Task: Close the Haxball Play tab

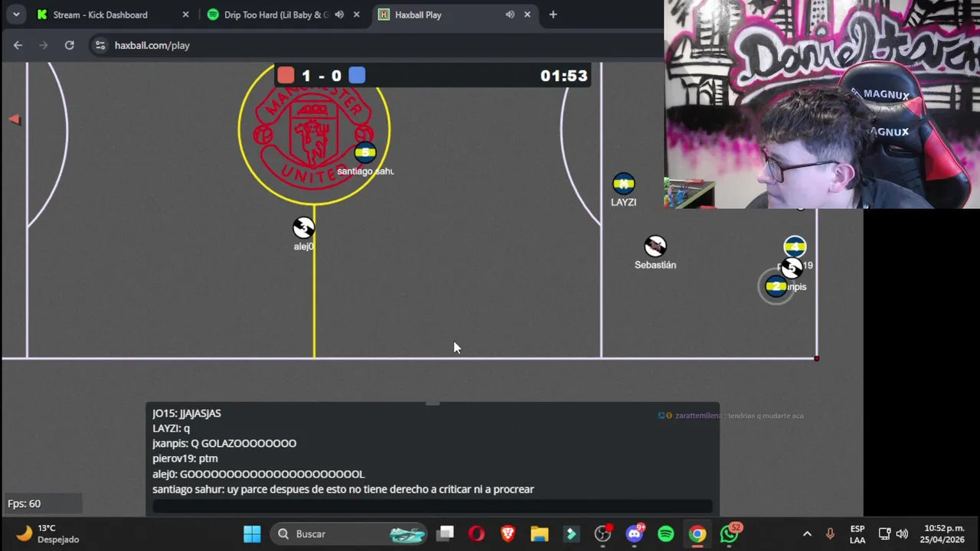Action: [527, 15]
